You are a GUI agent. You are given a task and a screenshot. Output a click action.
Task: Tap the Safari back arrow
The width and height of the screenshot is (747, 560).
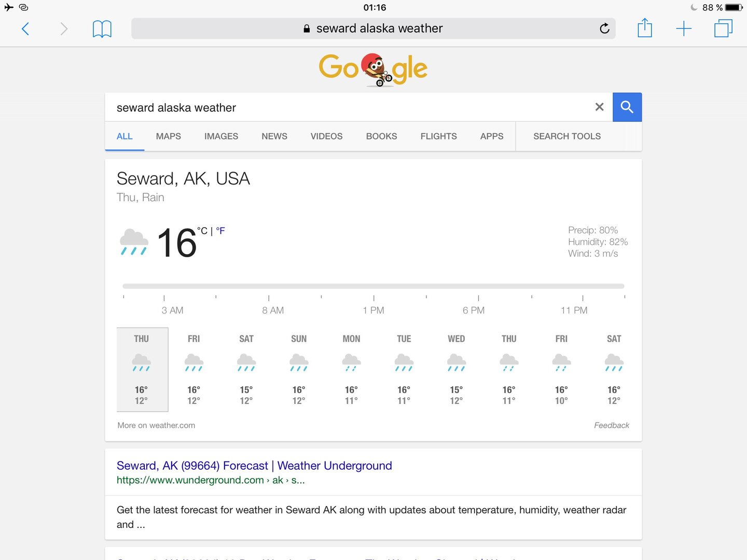25,29
